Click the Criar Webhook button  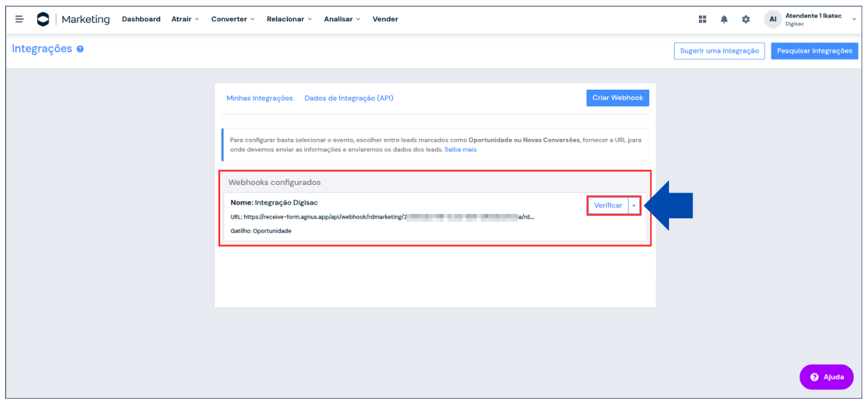tap(618, 98)
